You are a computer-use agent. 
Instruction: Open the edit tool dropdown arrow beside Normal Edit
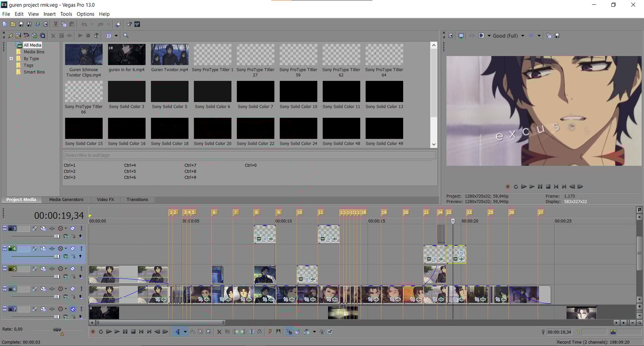(185, 331)
